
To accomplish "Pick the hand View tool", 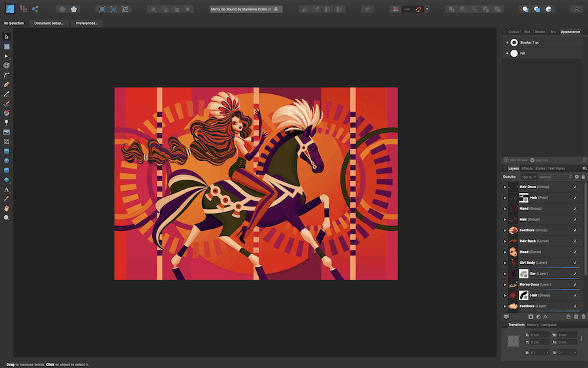I will point(7,208).
